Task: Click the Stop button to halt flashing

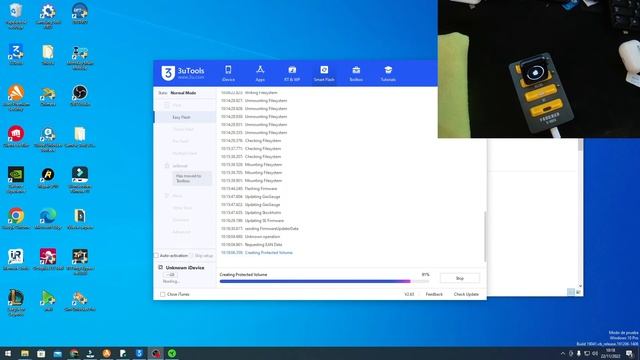Action: [460, 278]
